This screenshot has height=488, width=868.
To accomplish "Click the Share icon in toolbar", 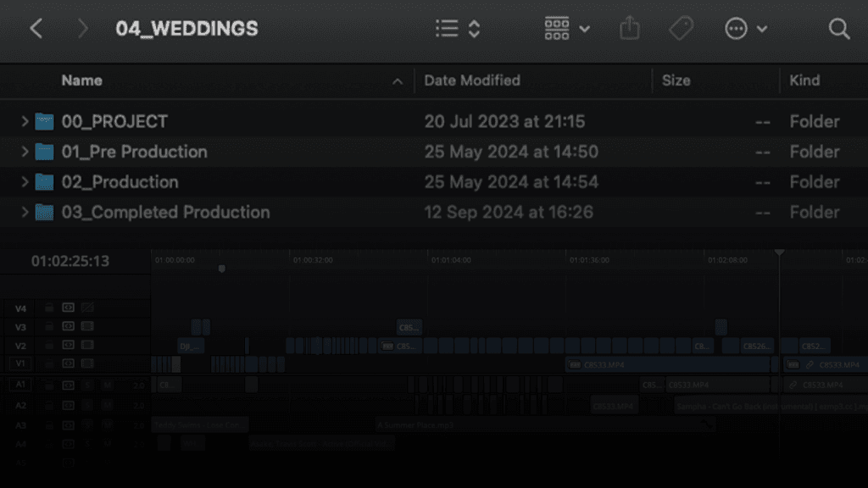I will tap(630, 28).
